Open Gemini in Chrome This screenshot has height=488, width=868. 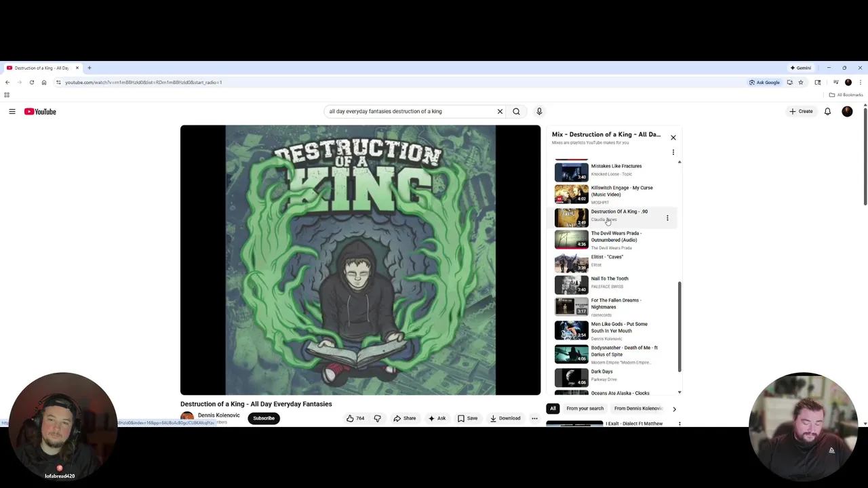pyautogui.click(x=801, y=68)
